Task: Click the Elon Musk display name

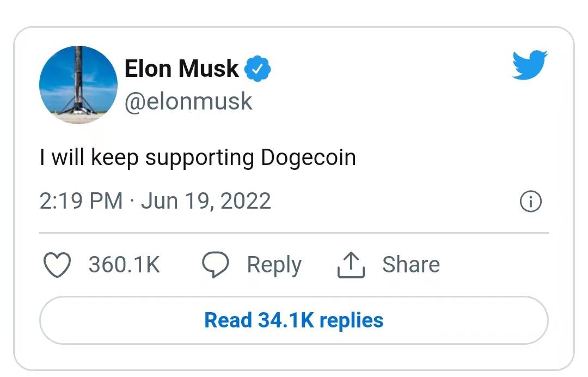Action: pyautogui.click(x=181, y=69)
